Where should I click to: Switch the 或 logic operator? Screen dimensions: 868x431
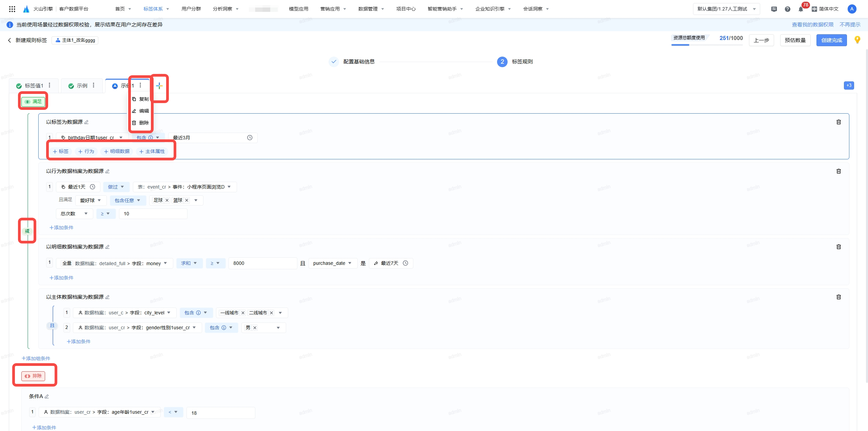pyautogui.click(x=27, y=231)
